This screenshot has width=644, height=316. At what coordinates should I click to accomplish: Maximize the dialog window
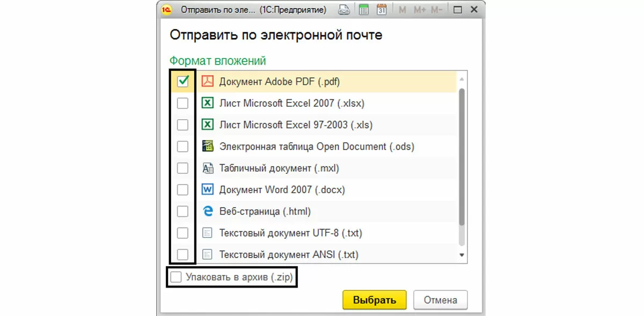coord(457,10)
